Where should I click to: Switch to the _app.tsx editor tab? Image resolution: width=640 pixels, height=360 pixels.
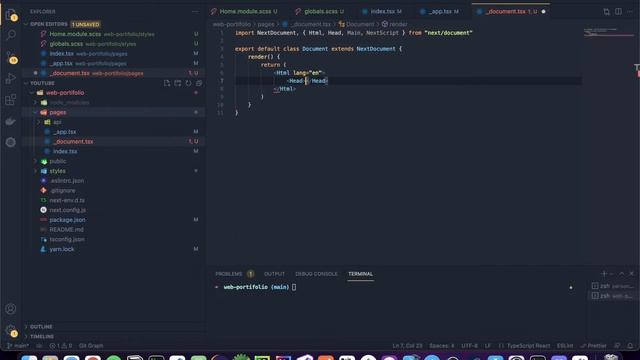pos(439,11)
